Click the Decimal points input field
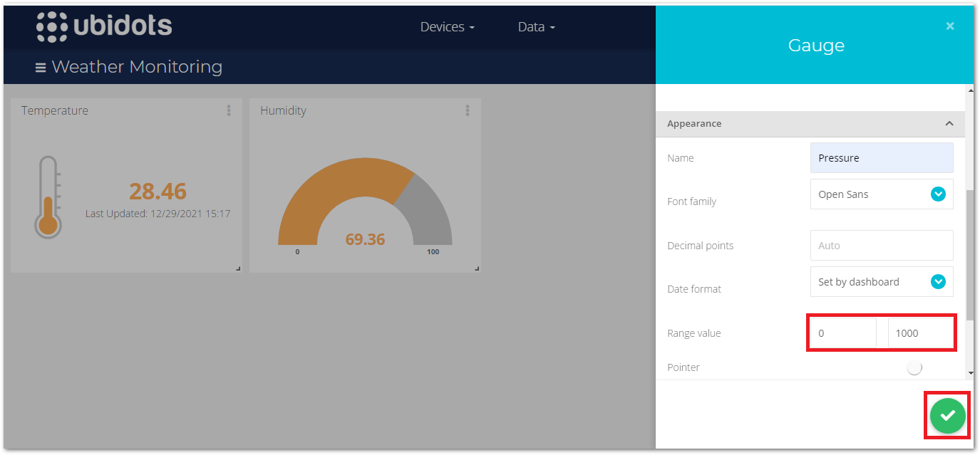Viewport: 980px width, 455px height. tap(882, 246)
